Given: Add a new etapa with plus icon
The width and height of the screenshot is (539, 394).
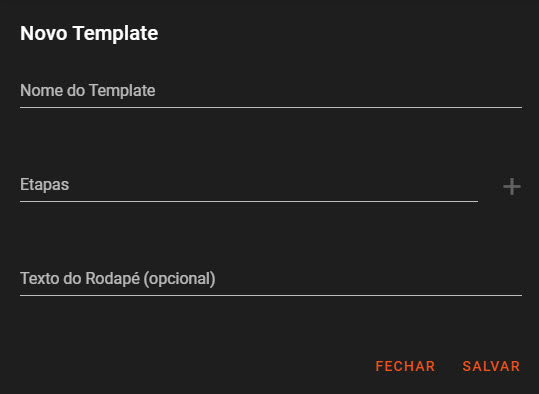Looking at the screenshot, I should [512, 187].
